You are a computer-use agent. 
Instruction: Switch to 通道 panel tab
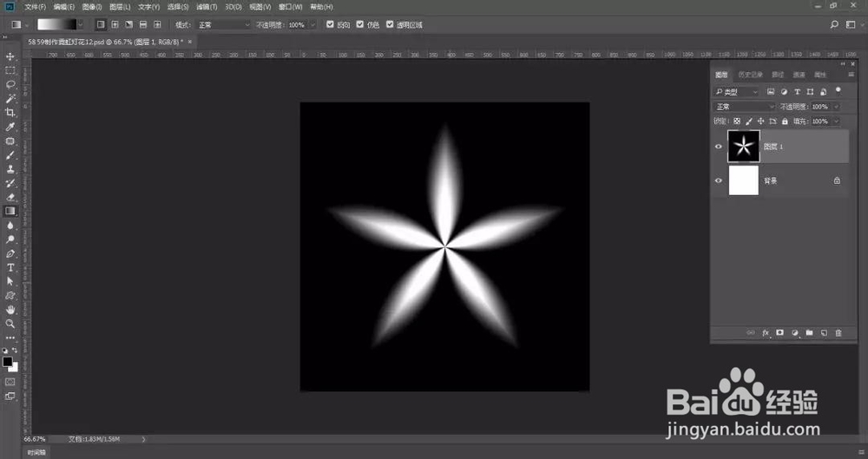799,75
